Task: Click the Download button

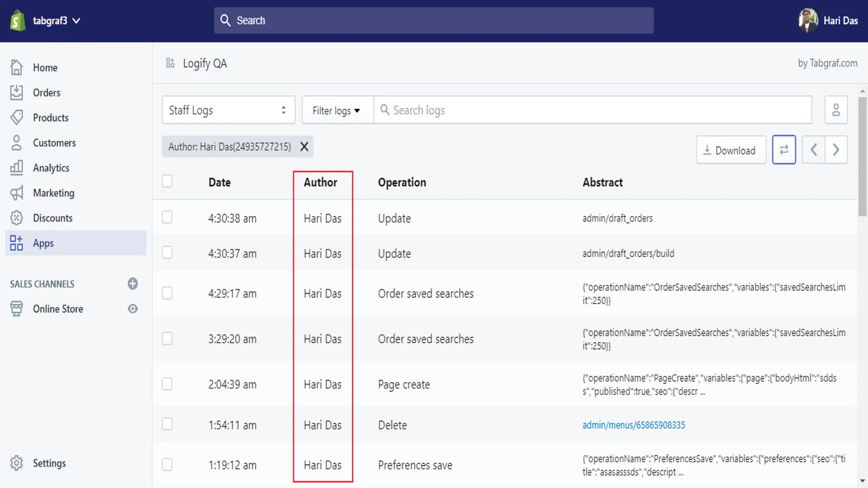Action: 731,150
